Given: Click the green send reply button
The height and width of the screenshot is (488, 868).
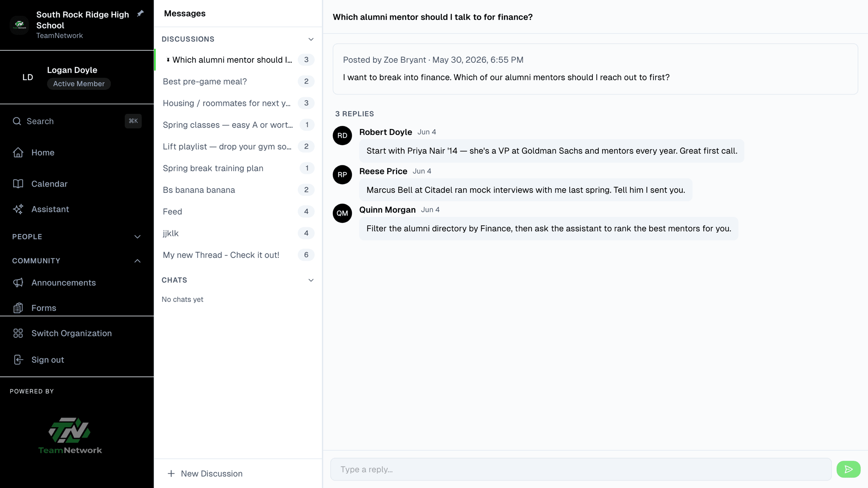Looking at the screenshot, I should pos(848,469).
